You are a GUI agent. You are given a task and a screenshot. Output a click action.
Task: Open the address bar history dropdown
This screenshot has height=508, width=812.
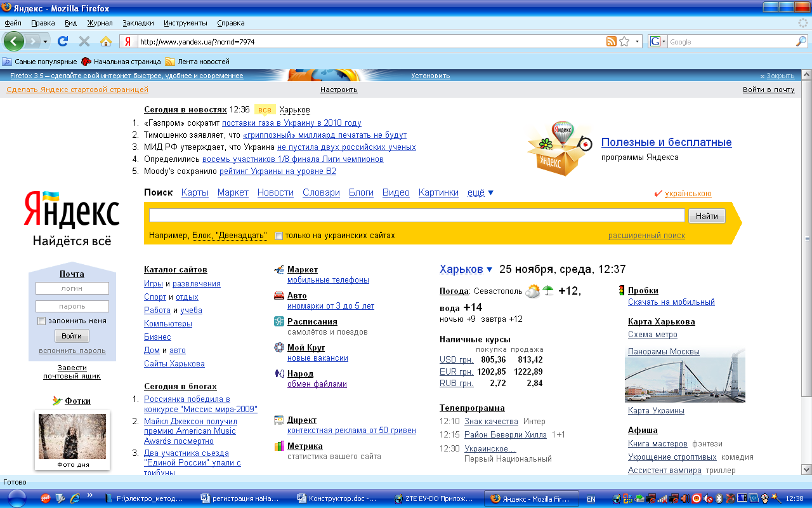(638, 41)
